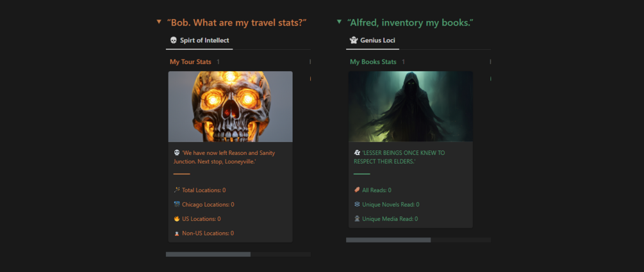The height and width of the screenshot is (272, 644).
Task: Click the My Tour Stats group heading
Action: pyautogui.click(x=190, y=62)
